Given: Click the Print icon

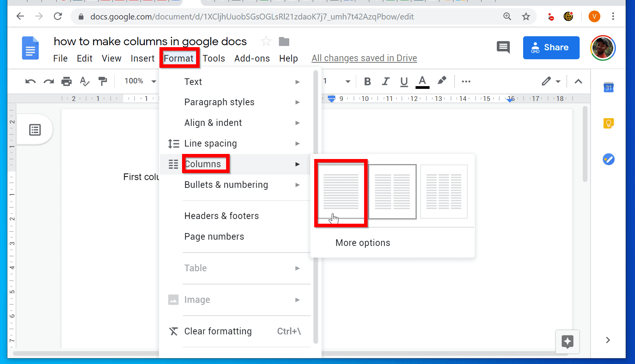Looking at the screenshot, I should pos(66,81).
